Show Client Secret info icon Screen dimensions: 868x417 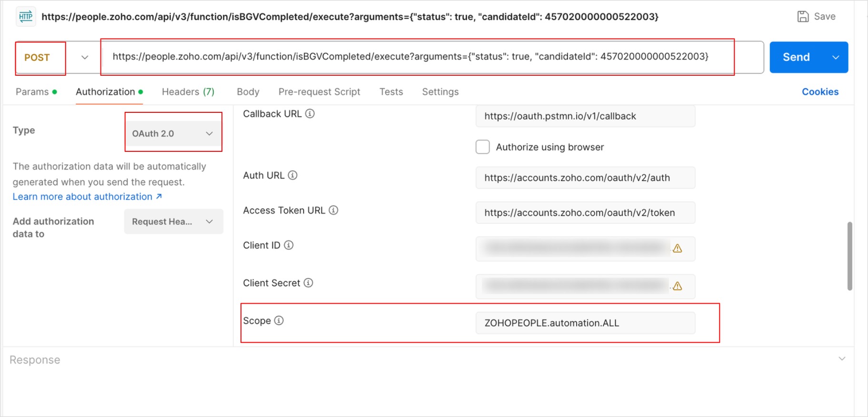(x=309, y=283)
